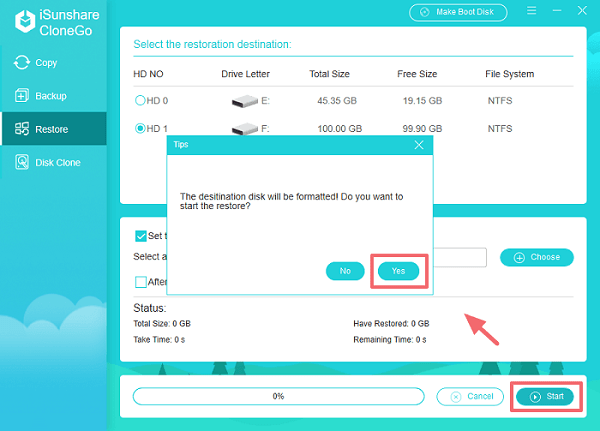Close the CloneGo main window
Viewport: 600px width, 431px height.
coord(582,10)
